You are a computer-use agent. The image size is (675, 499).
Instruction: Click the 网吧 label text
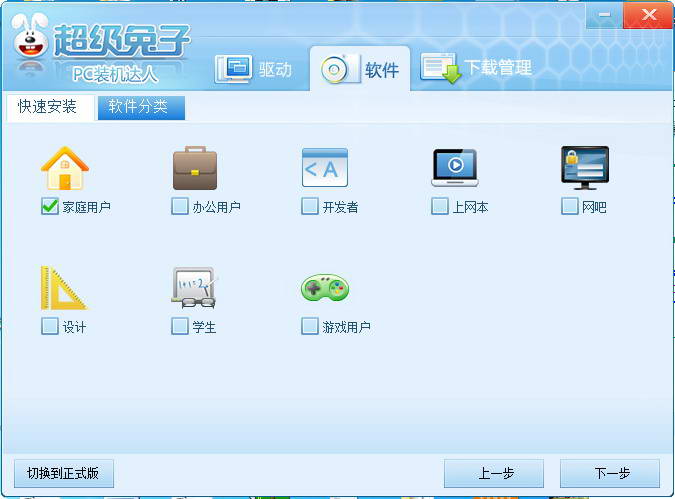(x=594, y=207)
